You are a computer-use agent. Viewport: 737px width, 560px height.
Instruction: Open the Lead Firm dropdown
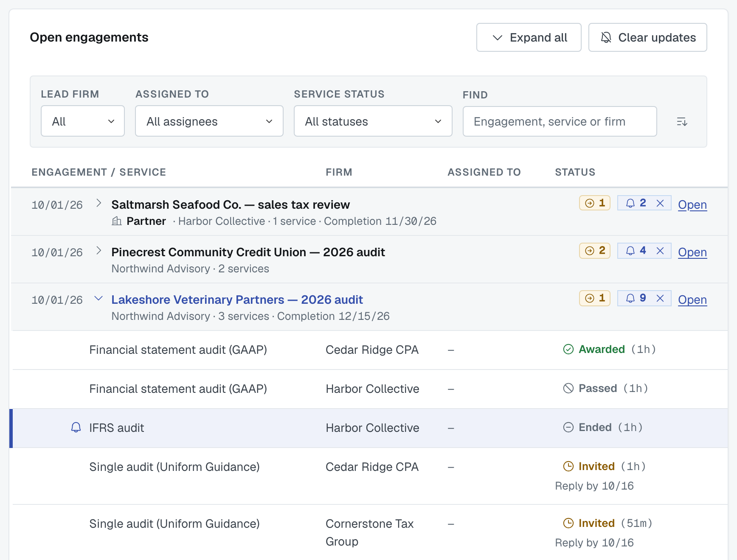[x=83, y=121]
